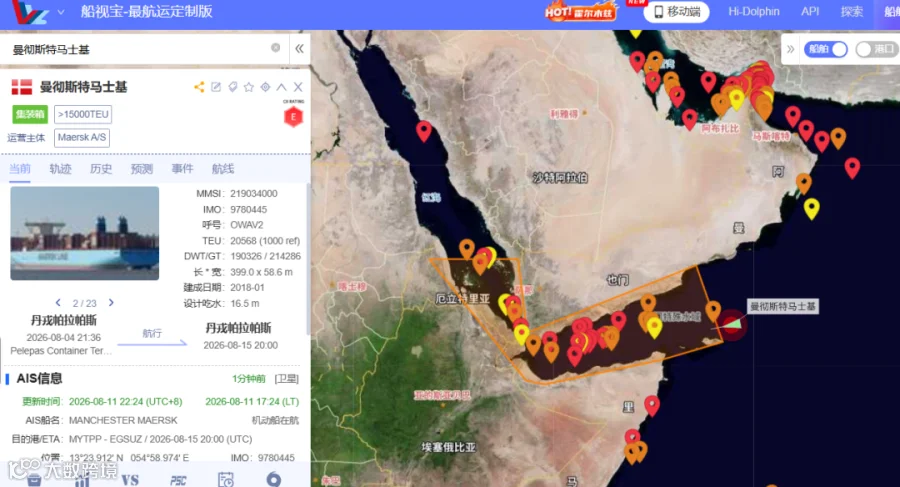This screenshot has height=487, width=900.
Task: Clear the search box with the gray X
Action: tap(276, 48)
